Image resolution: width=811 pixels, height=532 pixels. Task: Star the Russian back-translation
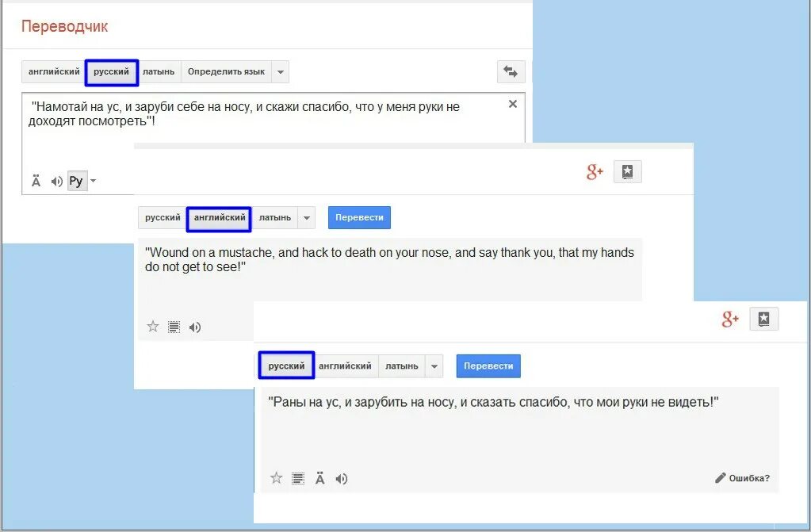[x=276, y=478]
